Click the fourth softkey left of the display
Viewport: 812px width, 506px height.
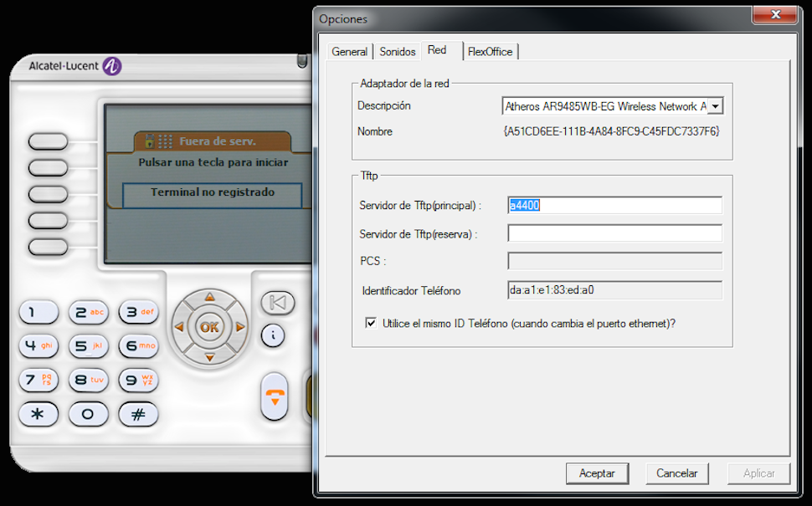(x=49, y=221)
